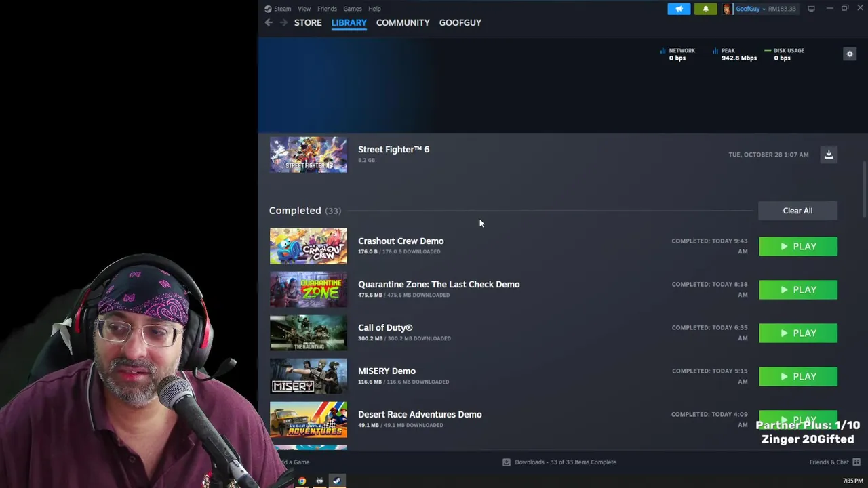This screenshot has width=868, height=488.
Task: Clear all completed downloads
Action: (797, 211)
